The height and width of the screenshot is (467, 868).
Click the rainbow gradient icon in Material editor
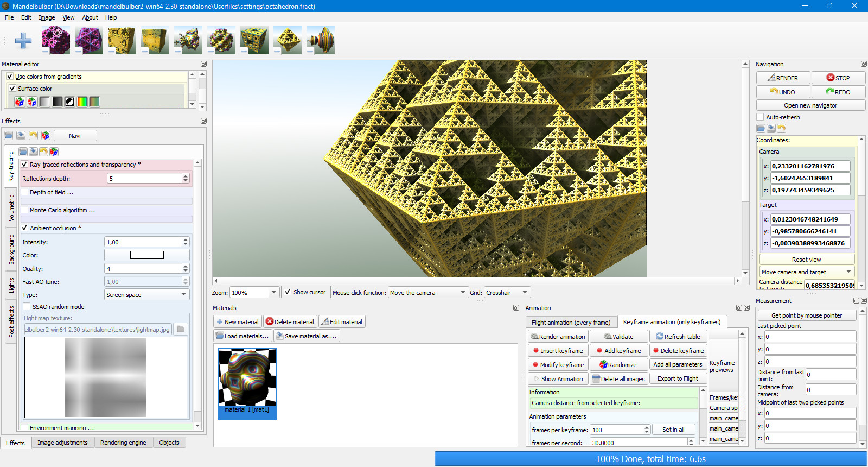(82, 102)
